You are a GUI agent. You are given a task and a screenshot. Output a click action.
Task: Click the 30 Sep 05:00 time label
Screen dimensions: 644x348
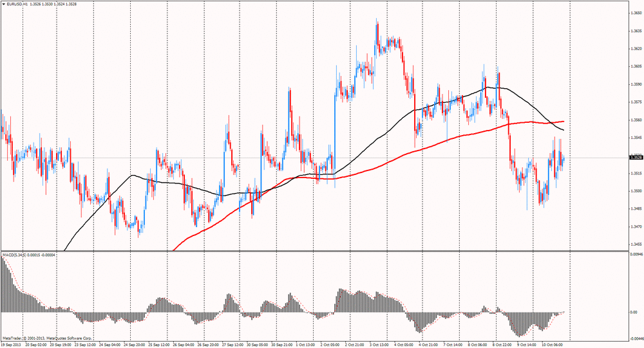[x=257, y=345]
